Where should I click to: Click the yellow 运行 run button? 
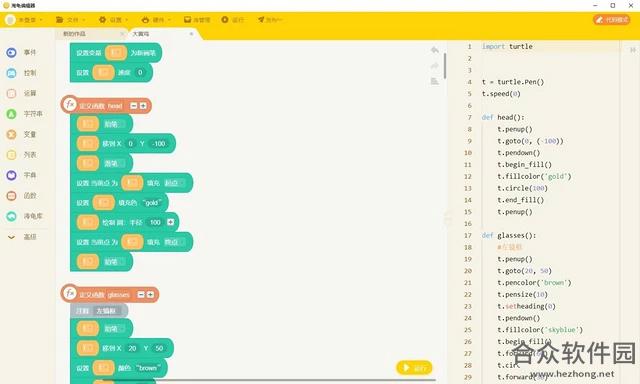(414, 368)
